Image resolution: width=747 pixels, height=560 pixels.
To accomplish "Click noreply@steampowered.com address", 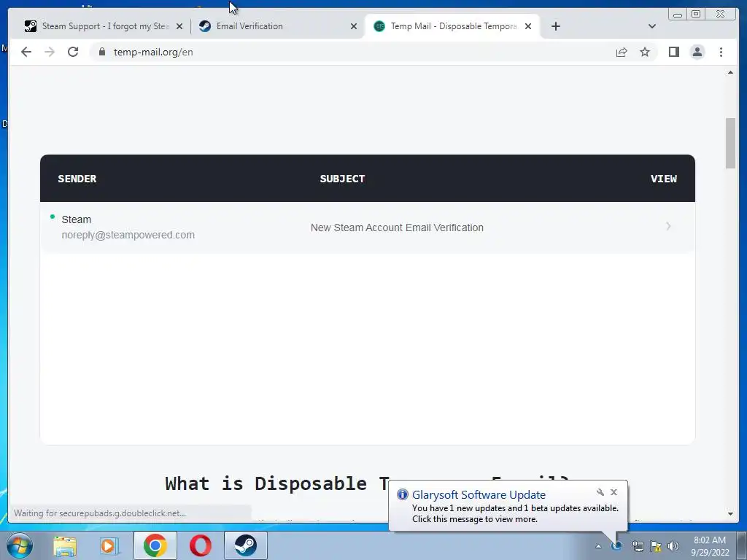I will pos(128,235).
